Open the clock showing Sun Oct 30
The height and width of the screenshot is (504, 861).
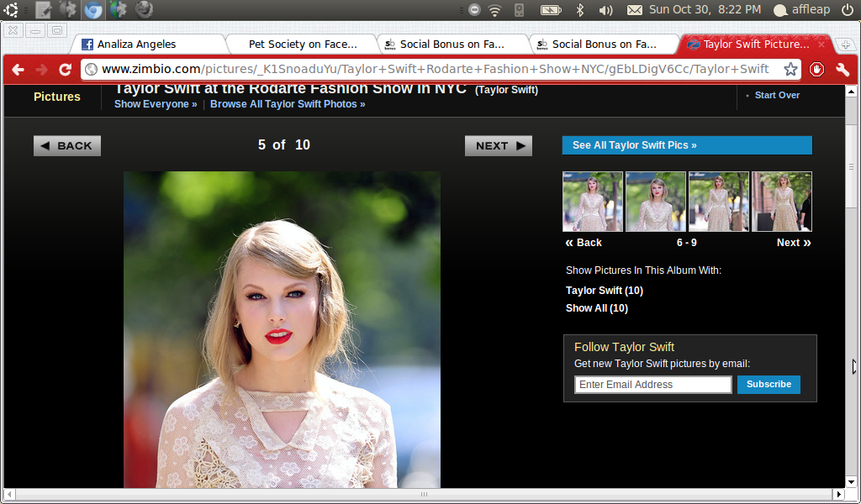705,9
